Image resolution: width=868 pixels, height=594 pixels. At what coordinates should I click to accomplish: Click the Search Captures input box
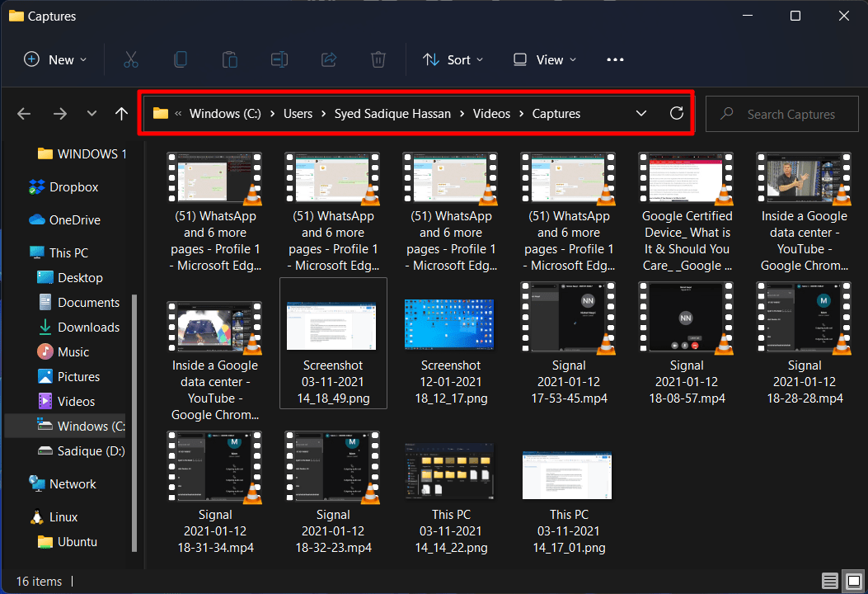pos(790,115)
